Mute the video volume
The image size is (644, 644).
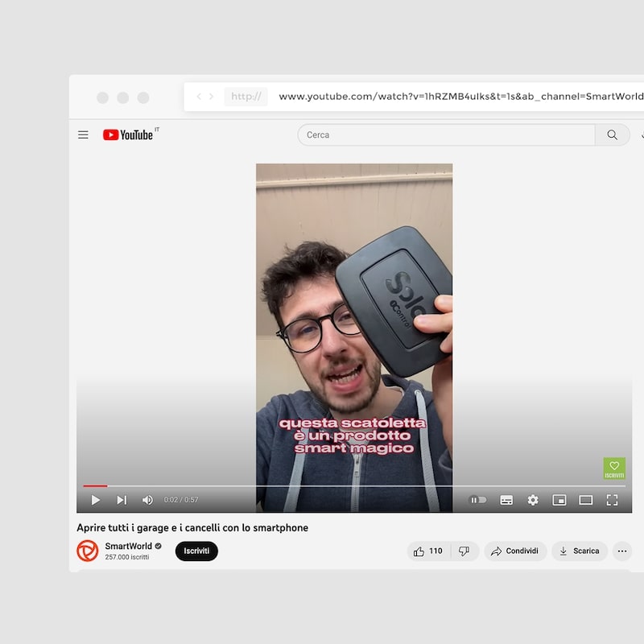point(147,500)
